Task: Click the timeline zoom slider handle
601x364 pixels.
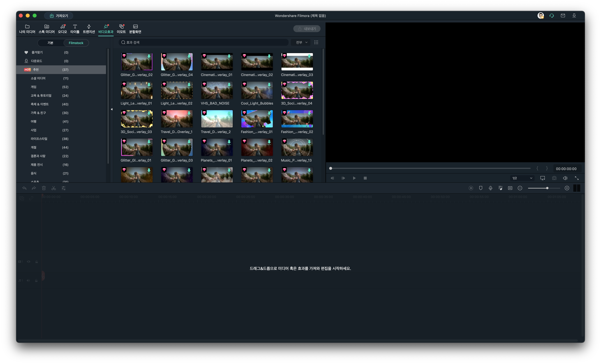Action: [547, 188]
